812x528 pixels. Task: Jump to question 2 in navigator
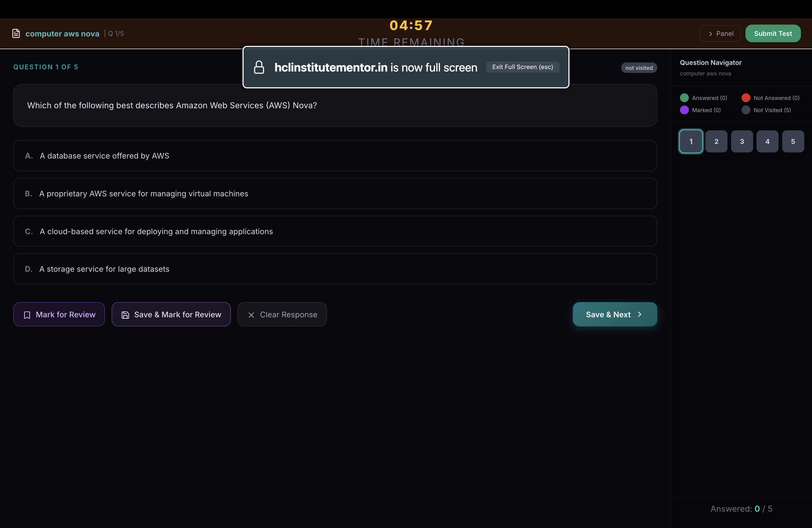pyautogui.click(x=716, y=141)
